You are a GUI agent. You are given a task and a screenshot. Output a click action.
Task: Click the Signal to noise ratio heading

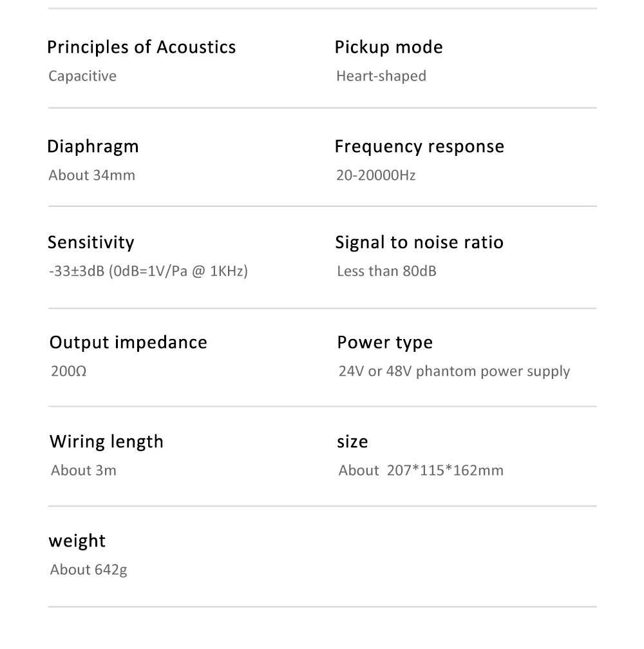[419, 242]
